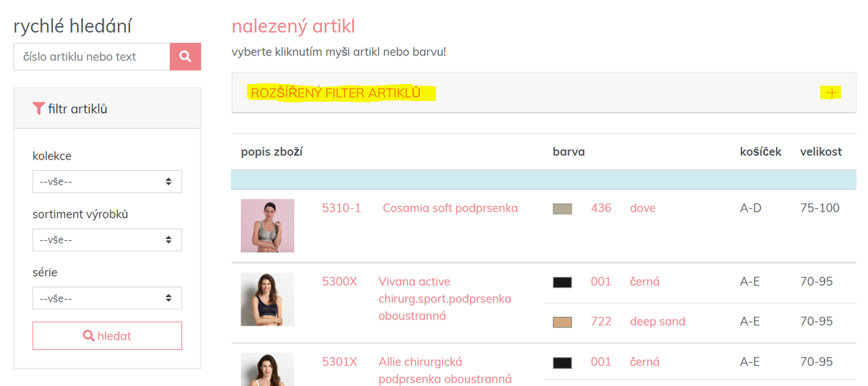Click article number 5300X link
This screenshot has width=868, height=386.
pos(339,282)
